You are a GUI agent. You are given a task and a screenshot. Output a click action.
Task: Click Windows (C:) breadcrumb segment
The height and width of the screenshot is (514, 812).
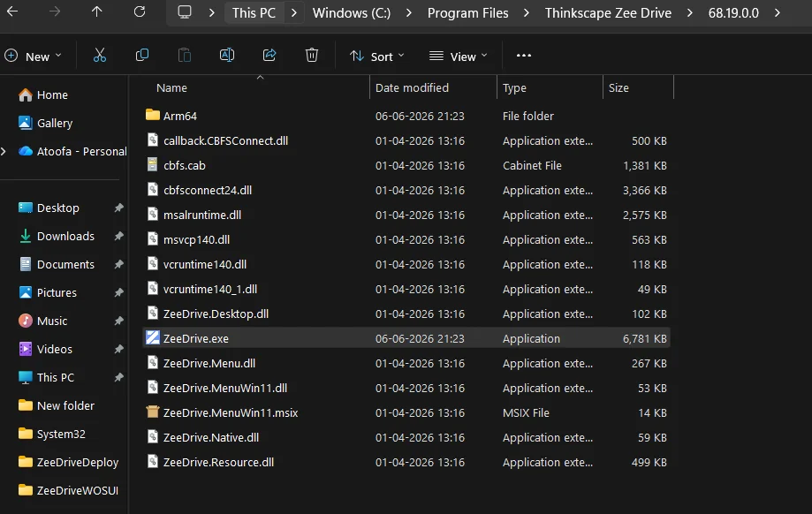352,13
